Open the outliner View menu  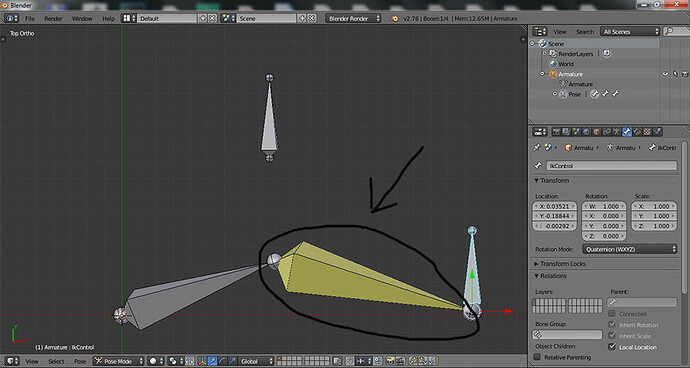click(x=560, y=32)
